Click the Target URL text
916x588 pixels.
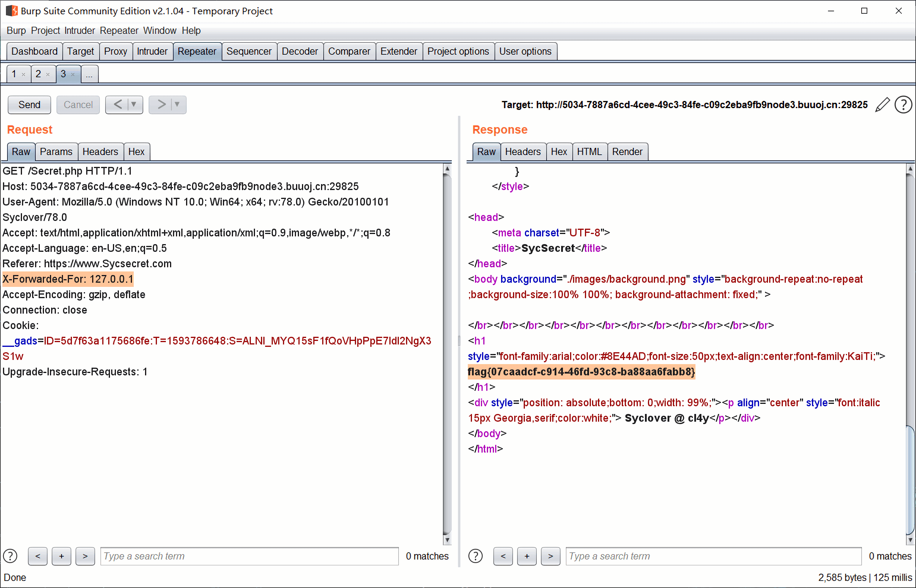(x=684, y=105)
